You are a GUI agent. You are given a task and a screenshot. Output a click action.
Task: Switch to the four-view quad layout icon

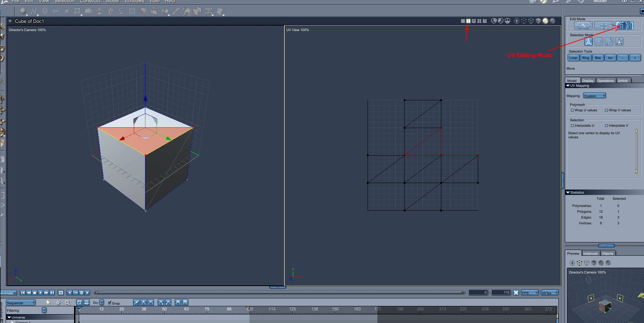click(479, 21)
